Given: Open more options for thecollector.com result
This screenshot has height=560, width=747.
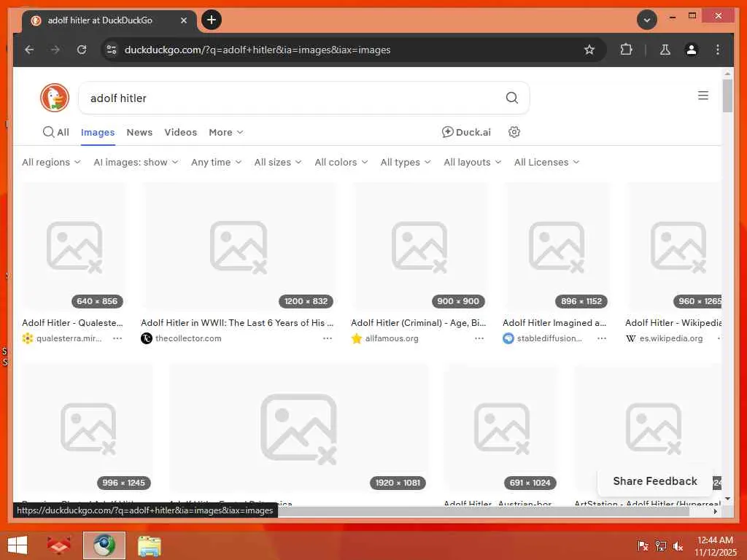Looking at the screenshot, I should click(x=328, y=338).
